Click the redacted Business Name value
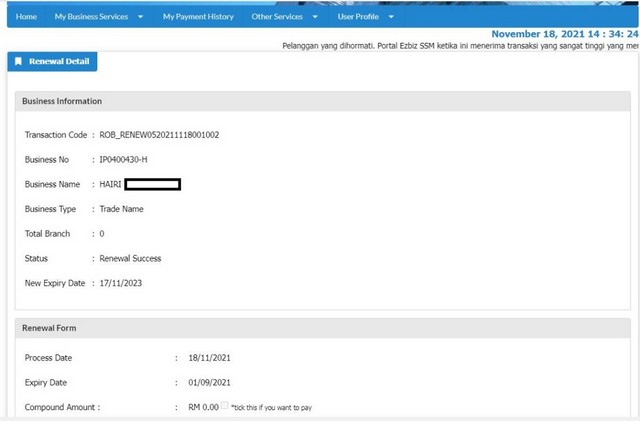The height and width of the screenshot is (421, 640). pyautogui.click(x=152, y=184)
